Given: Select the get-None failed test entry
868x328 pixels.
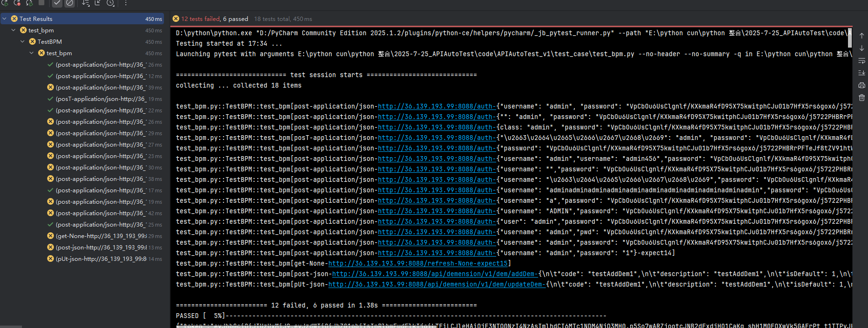Looking at the screenshot, I should [101, 236].
